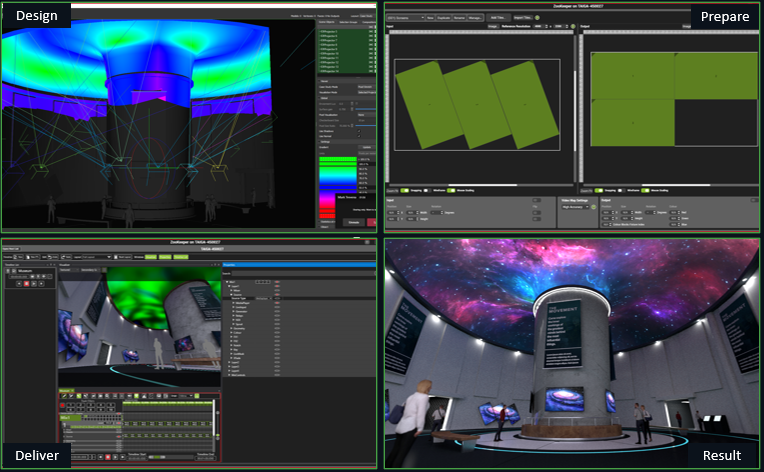Expand the MixControls node in Properties tree
The image size is (764, 472).
tap(229, 375)
